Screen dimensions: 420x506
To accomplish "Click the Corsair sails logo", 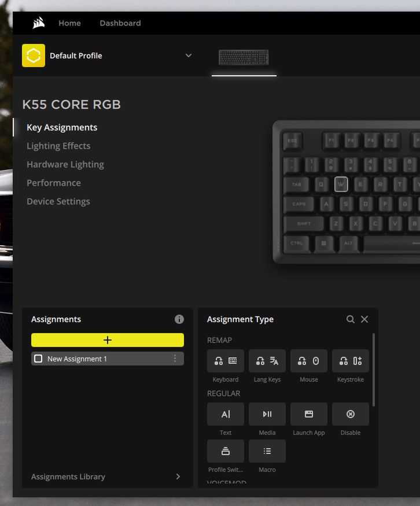I will 38,23.
